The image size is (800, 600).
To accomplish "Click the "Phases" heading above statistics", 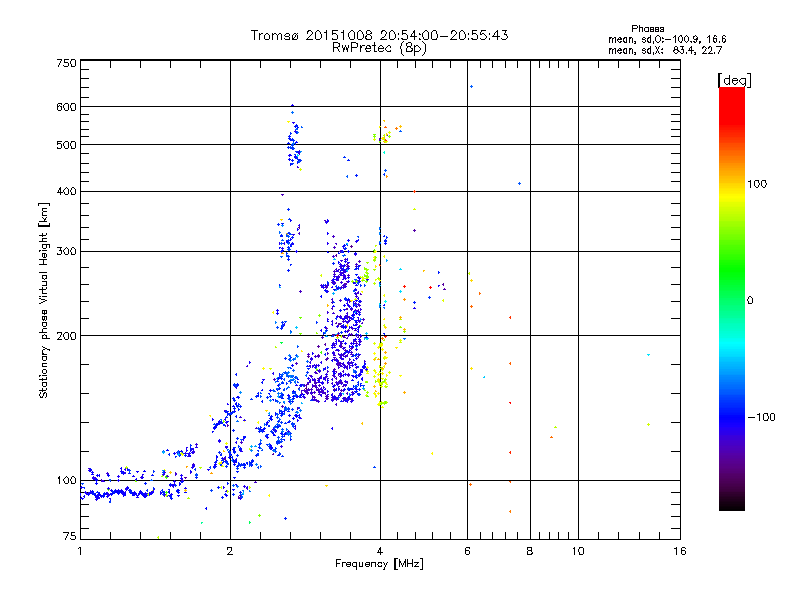I will pyautogui.click(x=647, y=29).
